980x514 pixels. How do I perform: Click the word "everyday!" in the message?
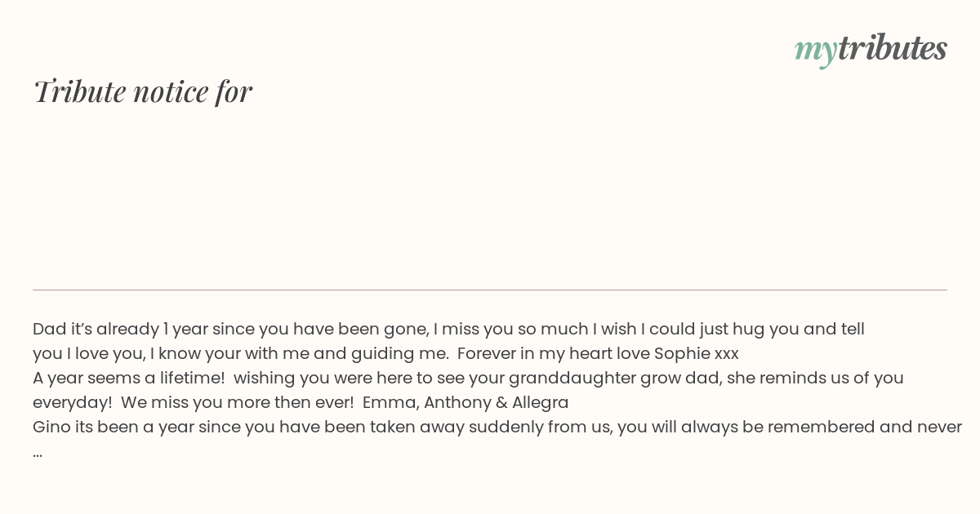pyautogui.click(x=72, y=403)
